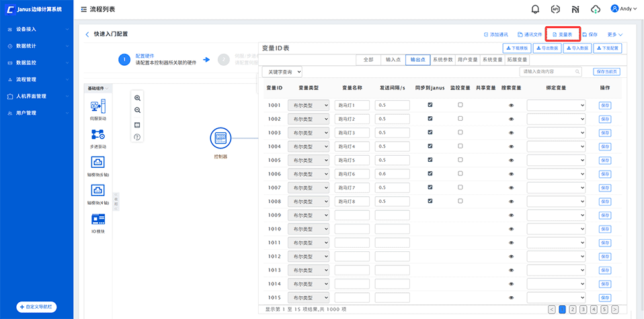Viewport: 644px width, 319px height.
Task: Click the notification bell icon
Action: click(535, 9)
